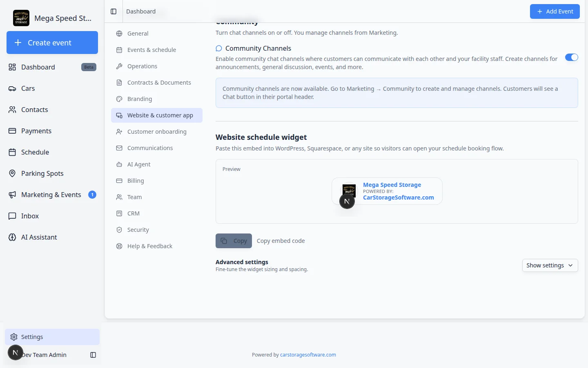Click the Marketing & Events megaphone icon

click(x=12, y=195)
